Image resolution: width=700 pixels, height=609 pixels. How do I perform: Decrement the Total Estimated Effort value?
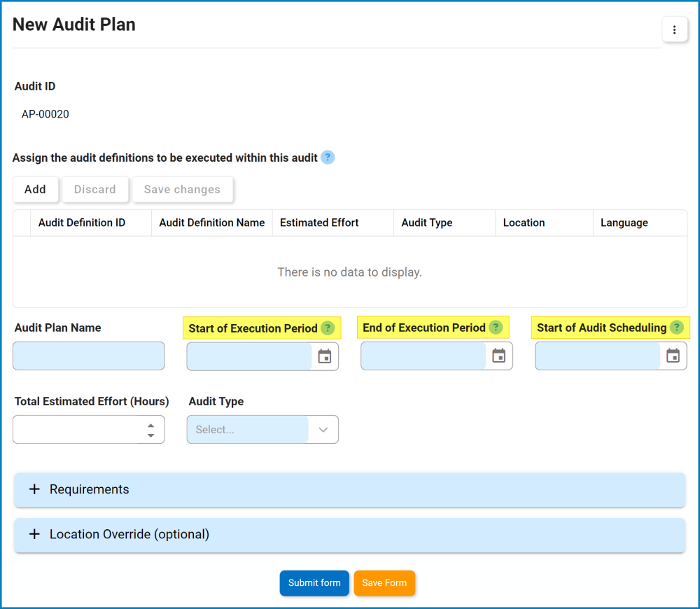pos(150,434)
